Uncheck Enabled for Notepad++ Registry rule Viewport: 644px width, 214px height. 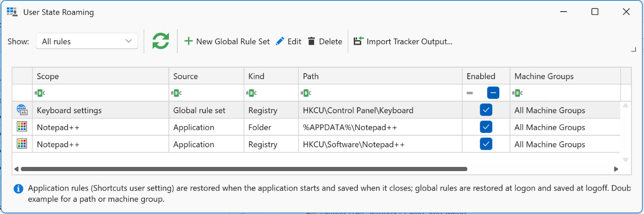(x=486, y=144)
